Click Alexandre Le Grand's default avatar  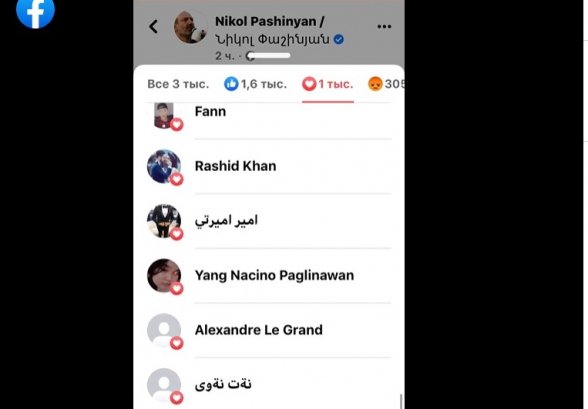pyautogui.click(x=164, y=330)
